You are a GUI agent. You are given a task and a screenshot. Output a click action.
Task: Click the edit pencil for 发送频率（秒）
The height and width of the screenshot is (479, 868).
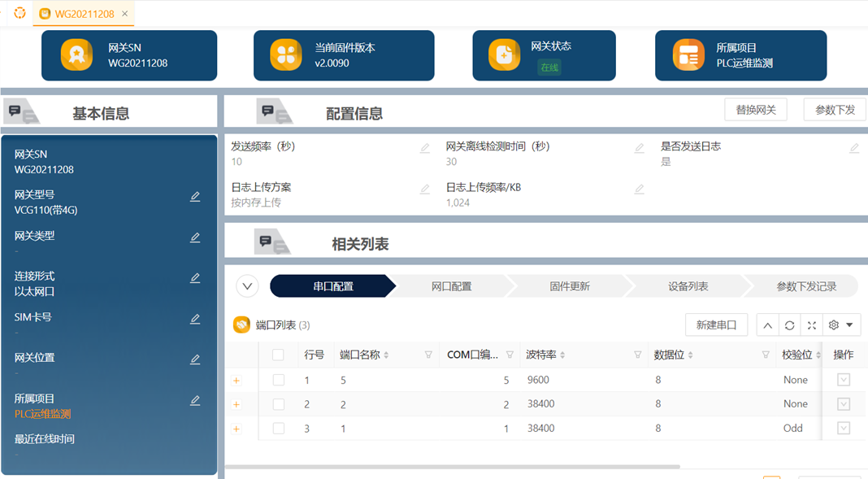click(x=424, y=148)
